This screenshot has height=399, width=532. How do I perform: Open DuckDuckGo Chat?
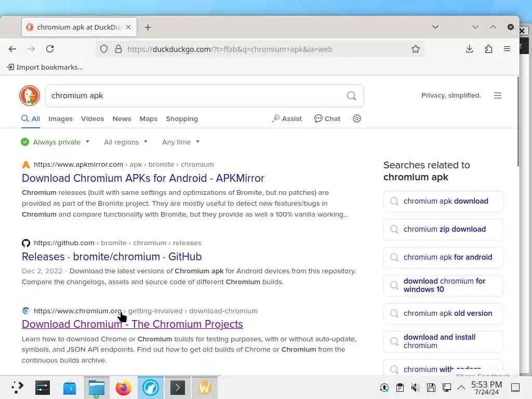coord(327,119)
